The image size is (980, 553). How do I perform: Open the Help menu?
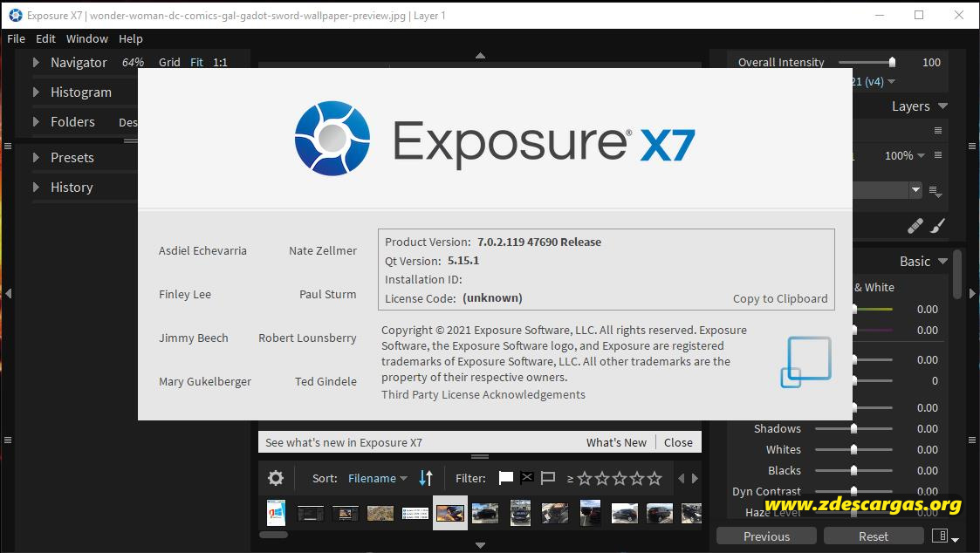pos(131,38)
